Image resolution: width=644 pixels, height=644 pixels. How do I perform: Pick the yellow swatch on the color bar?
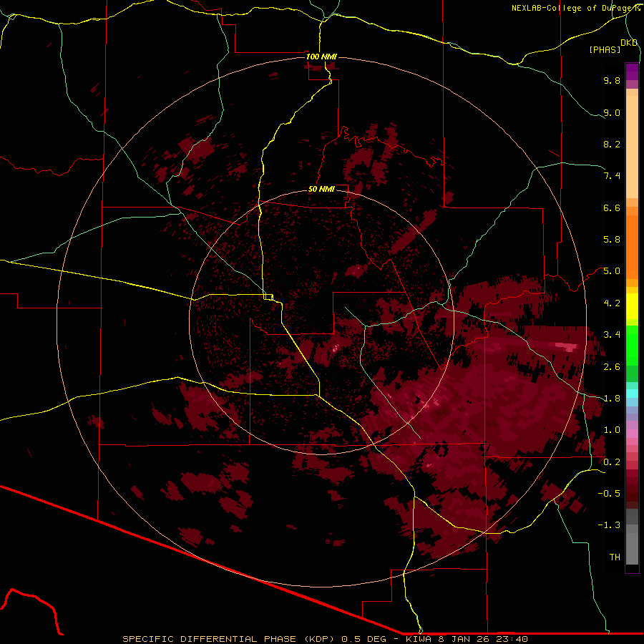[632, 306]
